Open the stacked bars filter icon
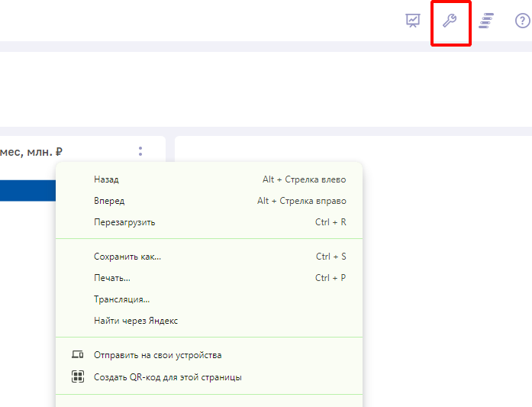 pos(486,21)
